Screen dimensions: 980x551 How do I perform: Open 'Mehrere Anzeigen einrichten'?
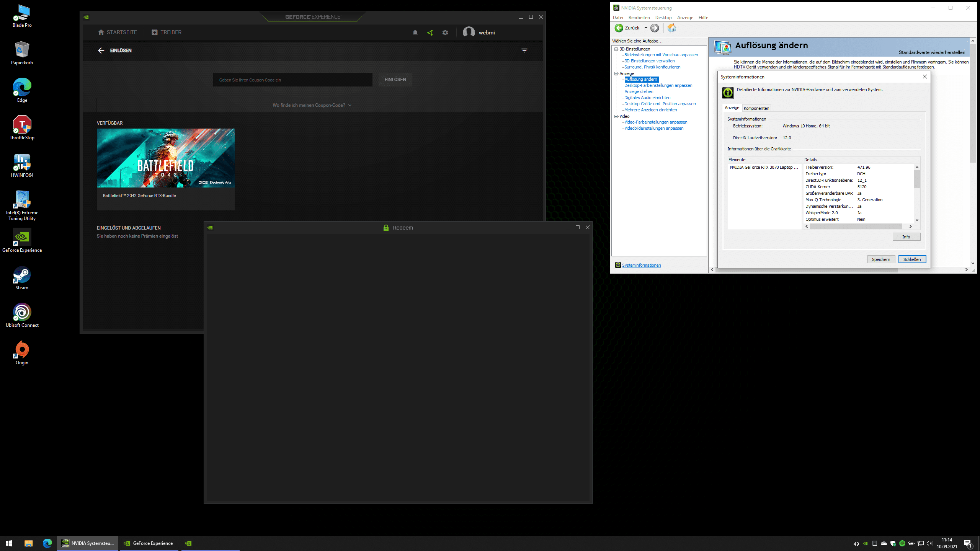tap(650, 110)
